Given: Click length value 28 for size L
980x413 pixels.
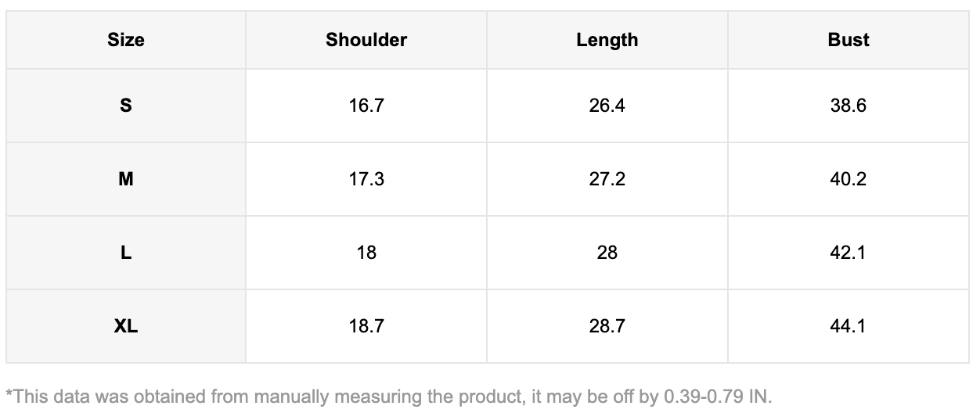Looking at the screenshot, I should point(607,253).
